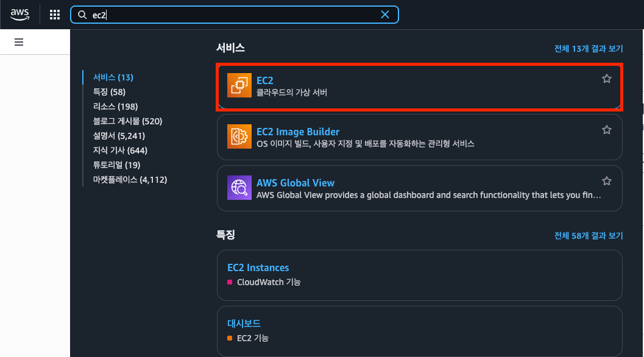644x357 pixels.
Task: Click the AWS logo home icon
Action: 19,15
